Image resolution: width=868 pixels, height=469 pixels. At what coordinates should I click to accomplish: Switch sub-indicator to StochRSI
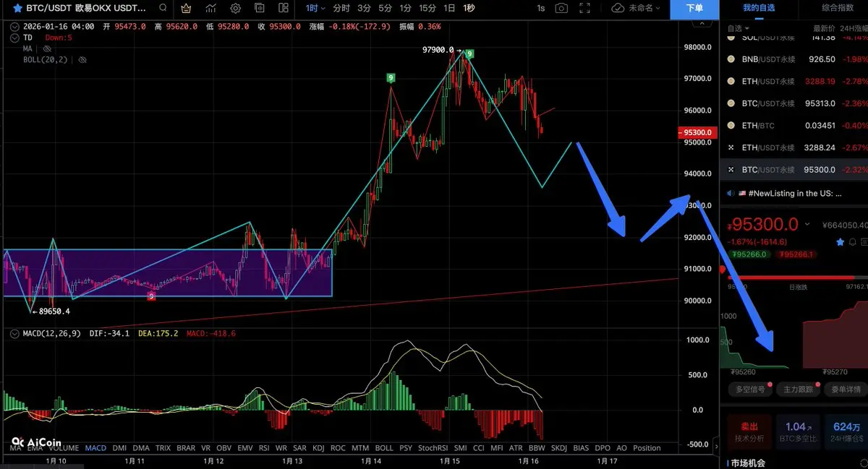tap(433, 448)
